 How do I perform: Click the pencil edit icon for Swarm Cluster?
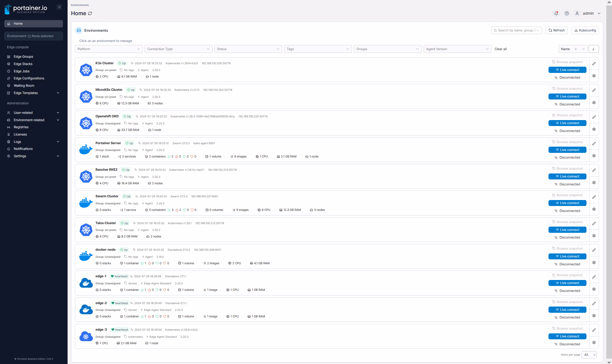click(x=594, y=197)
